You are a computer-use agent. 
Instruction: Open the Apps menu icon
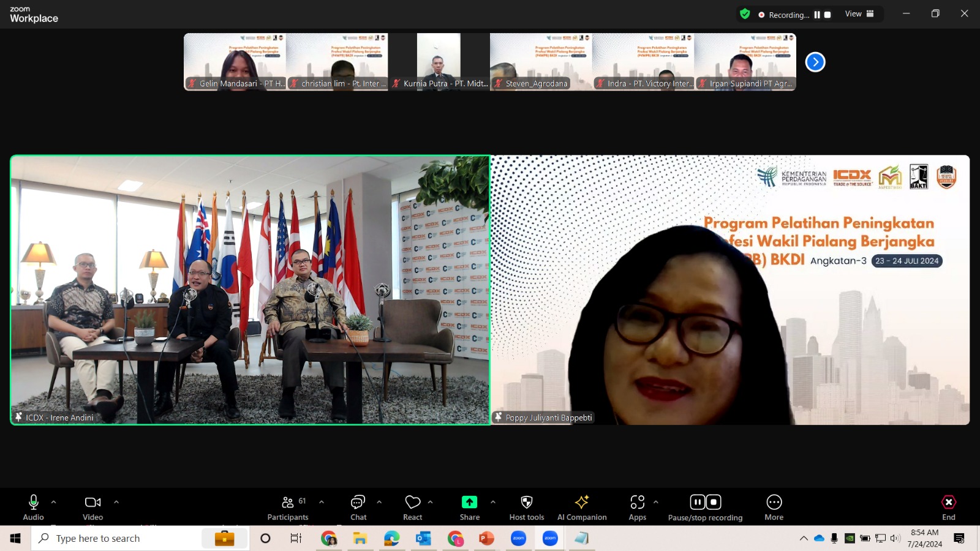click(x=637, y=508)
